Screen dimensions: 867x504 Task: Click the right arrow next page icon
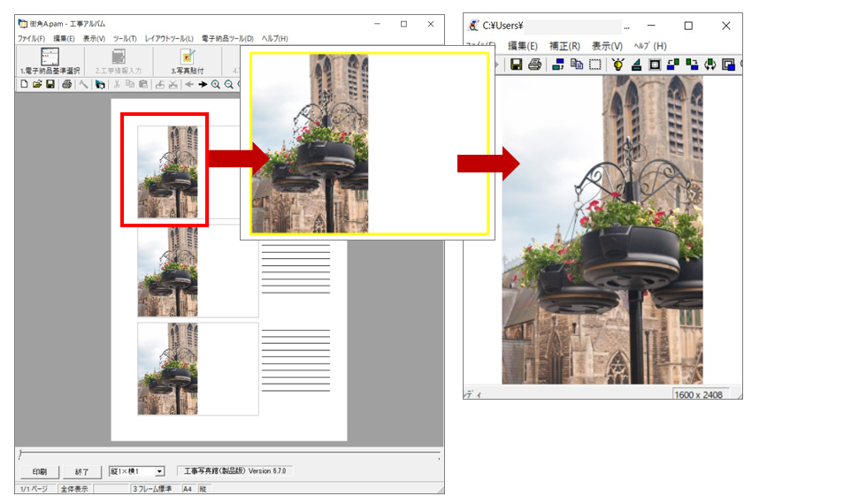[x=203, y=84]
